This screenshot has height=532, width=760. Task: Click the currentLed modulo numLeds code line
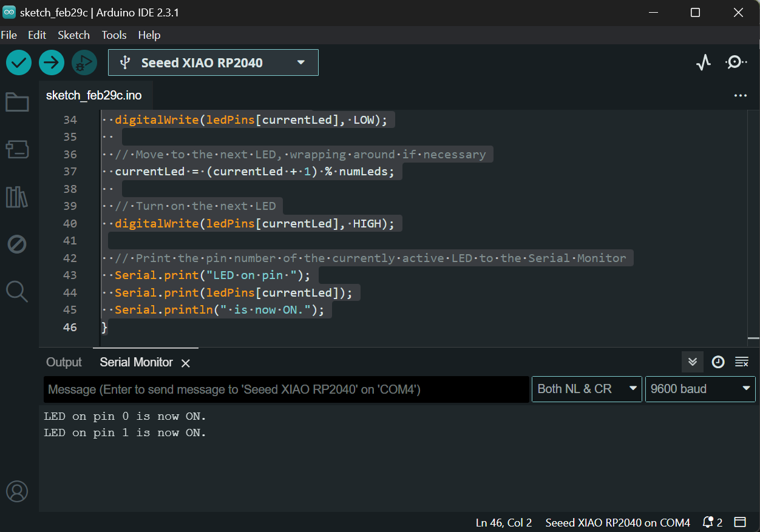254,172
